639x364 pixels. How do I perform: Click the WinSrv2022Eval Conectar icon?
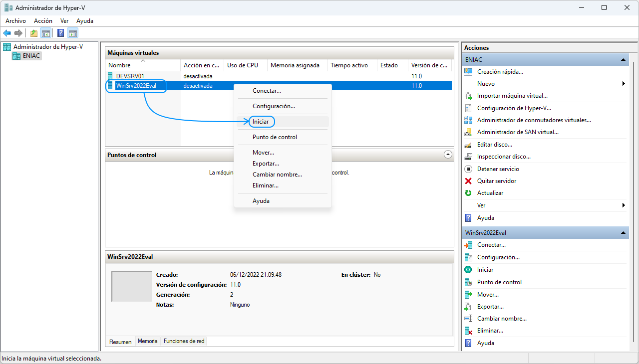point(468,245)
